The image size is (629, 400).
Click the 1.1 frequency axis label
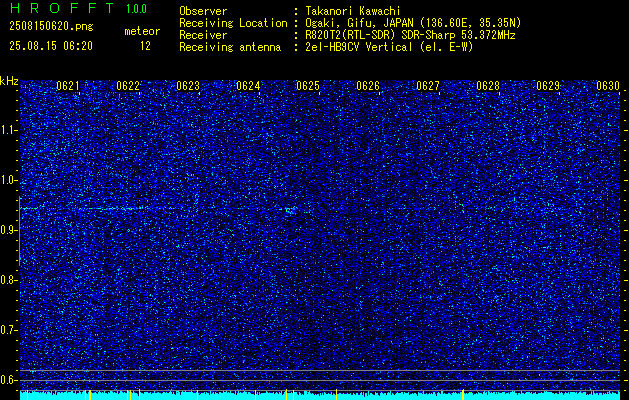coord(9,130)
